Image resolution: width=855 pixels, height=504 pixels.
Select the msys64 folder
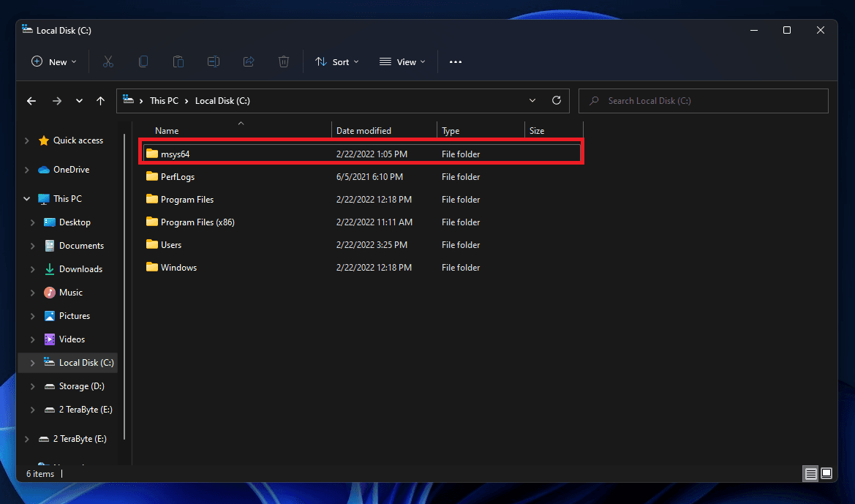[361, 154]
